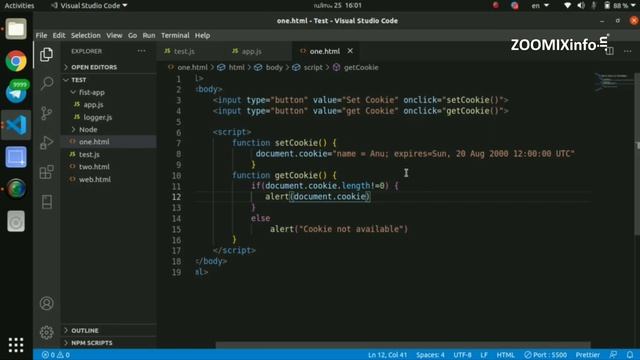Open the Explorer view in activity bar

47,54
